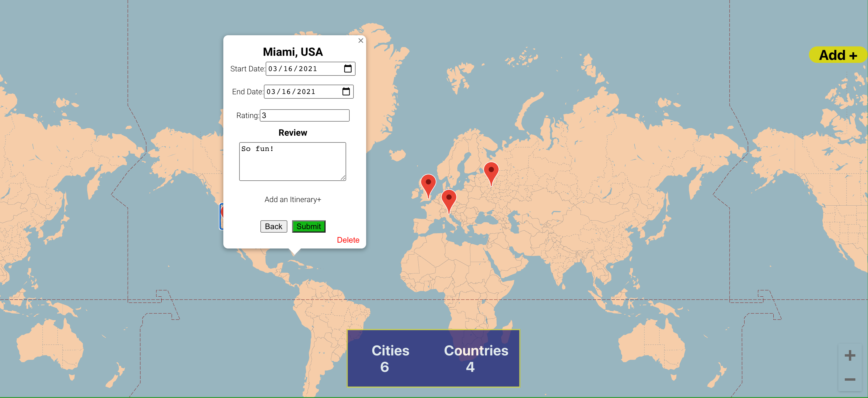Click the Start Date field text
Viewport: 868px width, 398px height.
point(292,69)
